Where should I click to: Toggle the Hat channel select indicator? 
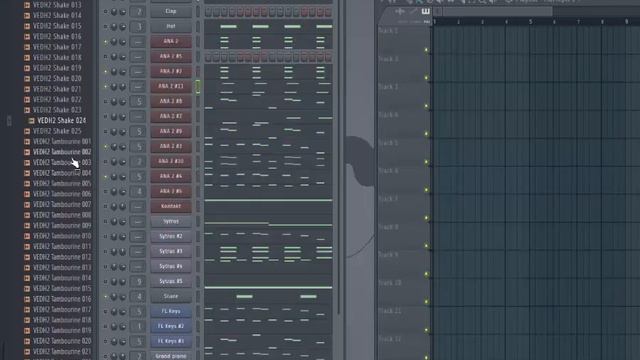pos(198,27)
